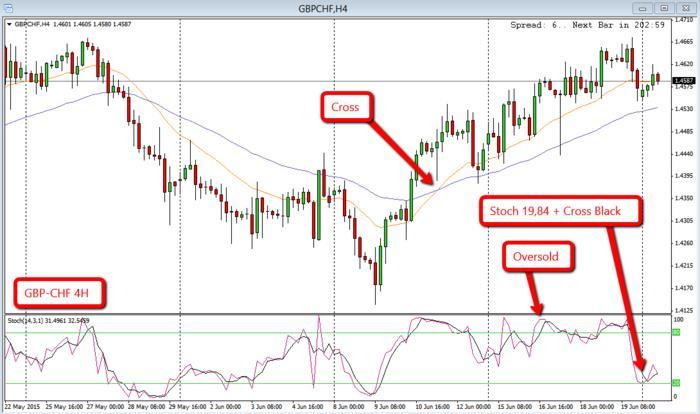Click the current price tag 1.4587

pyautogui.click(x=683, y=81)
